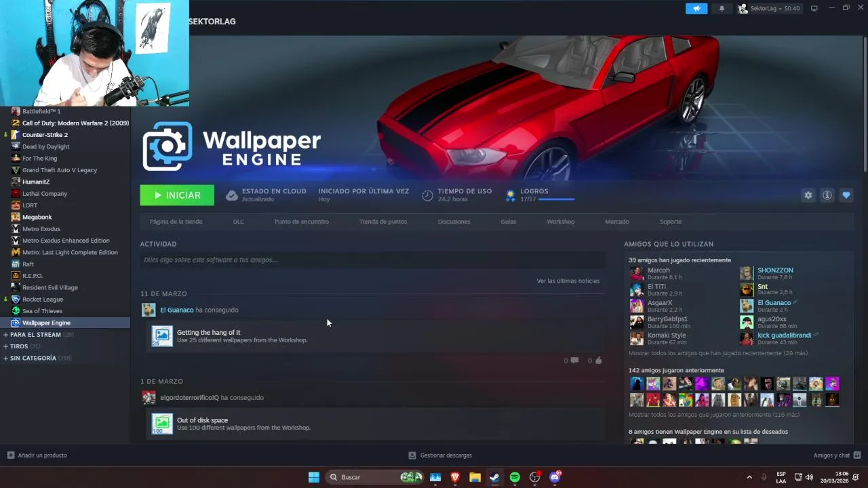
Task: Open the Windows Start menu
Action: pos(314,477)
